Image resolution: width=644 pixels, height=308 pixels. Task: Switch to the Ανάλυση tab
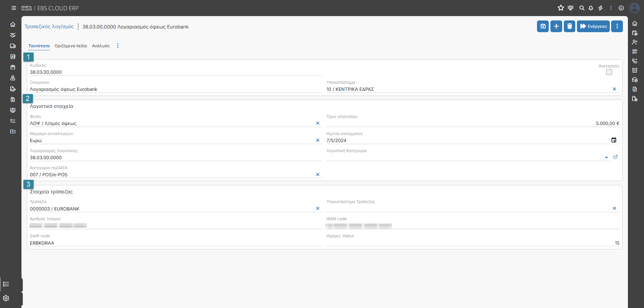pyautogui.click(x=101, y=46)
